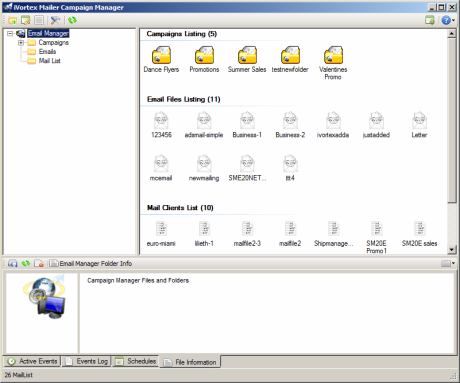Select the lilieth-1 mail list file
The height and width of the screenshot is (383, 460).
click(204, 234)
